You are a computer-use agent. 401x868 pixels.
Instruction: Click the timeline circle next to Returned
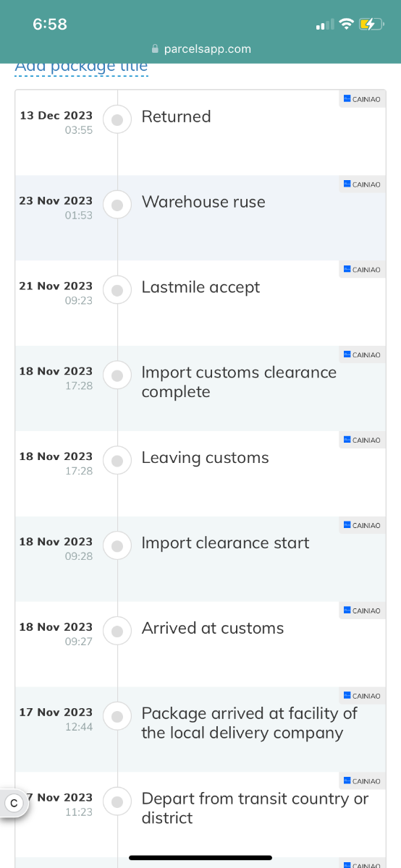tap(117, 119)
